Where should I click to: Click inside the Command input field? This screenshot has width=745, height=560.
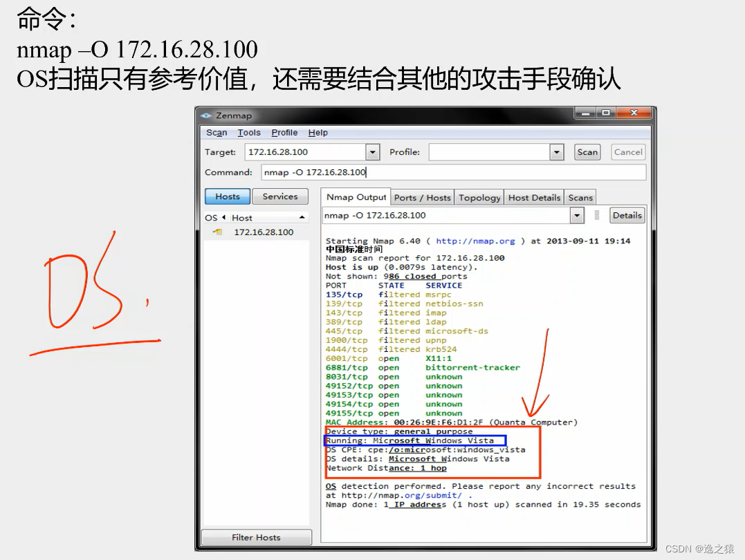point(415,172)
